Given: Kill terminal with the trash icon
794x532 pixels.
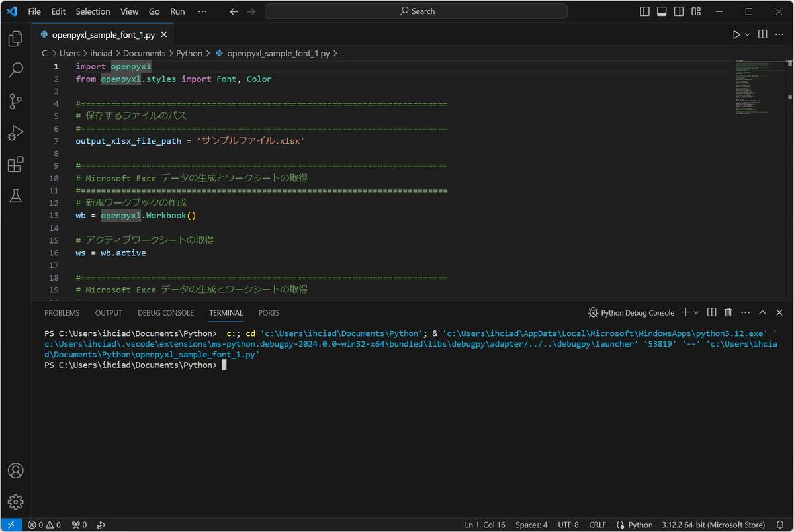Looking at the screenshot, I should pyautogui.click(x=728, y=312).
